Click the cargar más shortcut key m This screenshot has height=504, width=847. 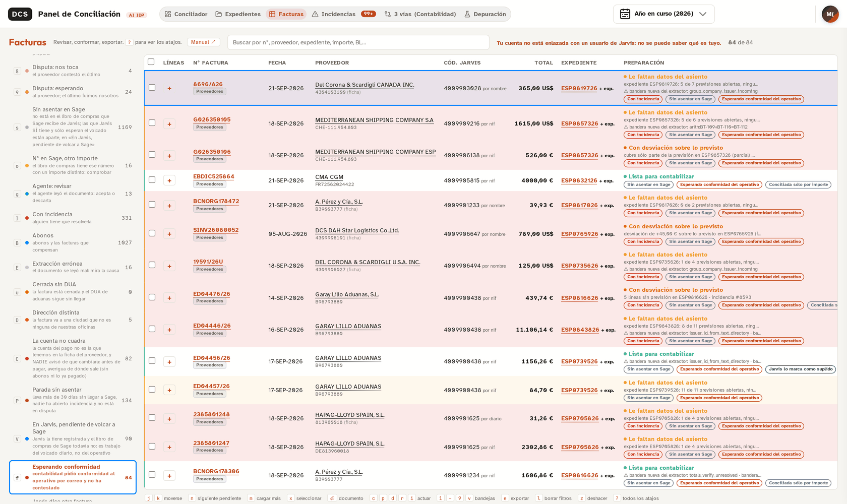tap(251, 498)
